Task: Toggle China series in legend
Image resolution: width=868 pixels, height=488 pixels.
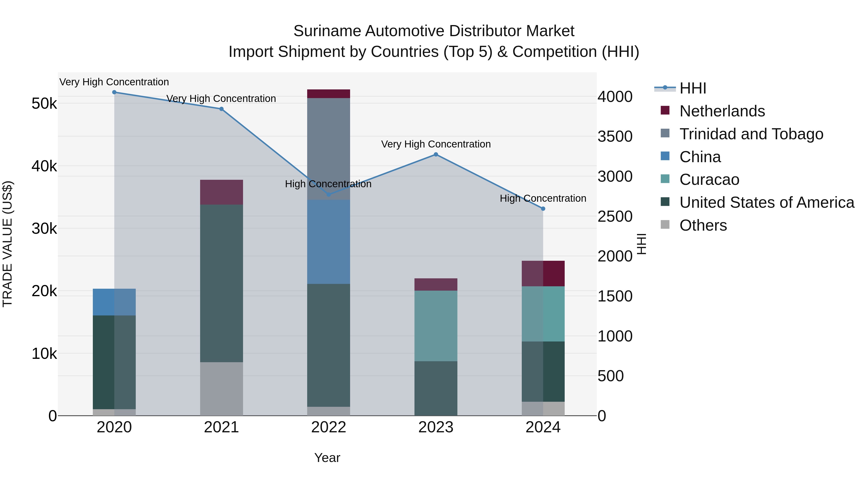Action: click(x=691, y=157)
